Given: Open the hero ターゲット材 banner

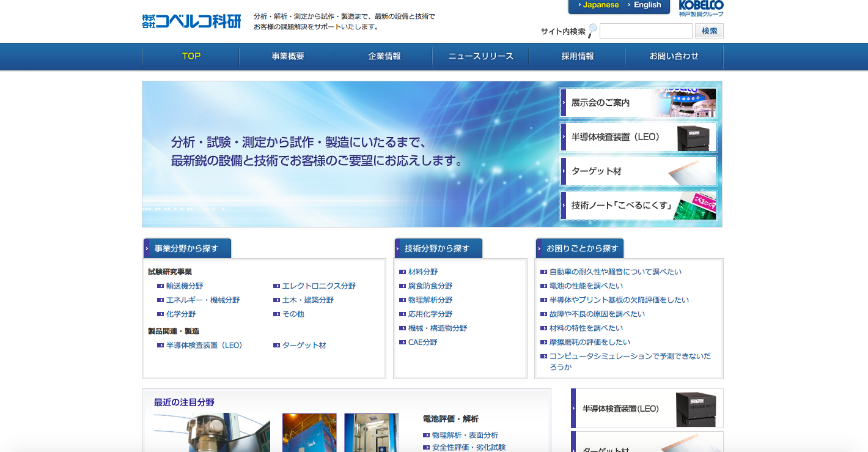Looking at the screenshot, I should pos(638,171).
